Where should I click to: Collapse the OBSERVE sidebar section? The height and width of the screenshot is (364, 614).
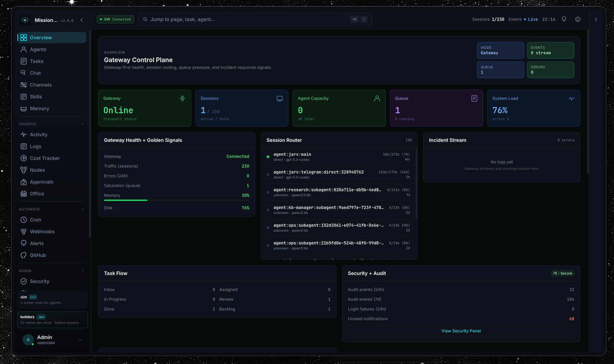pyautogui.click(x=83, y=124)
